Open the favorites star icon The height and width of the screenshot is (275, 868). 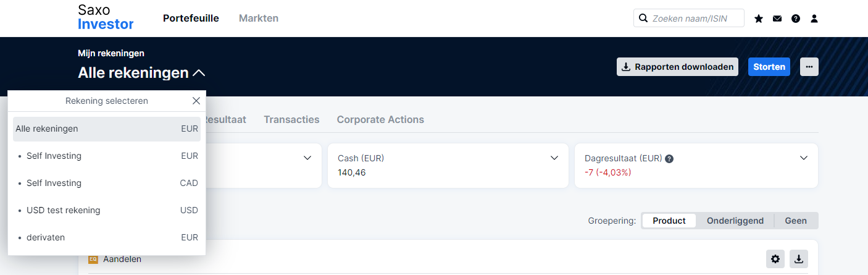click(x=759, y=19)
